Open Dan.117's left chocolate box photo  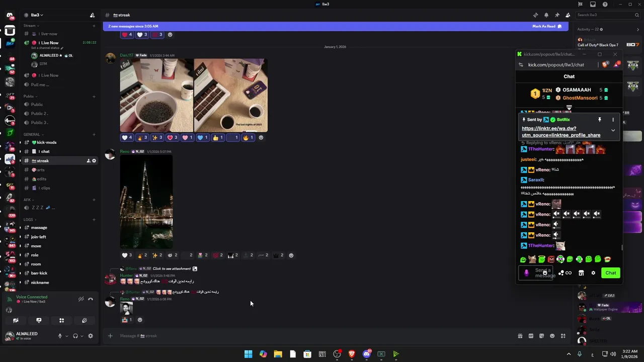[x=156, y=95]
